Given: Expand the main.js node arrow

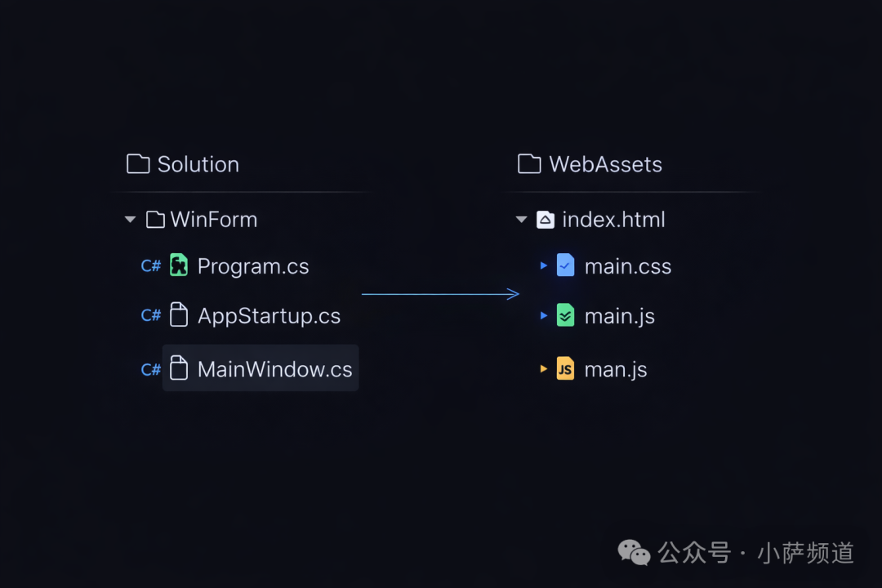Looking at the screenshot, I should tap(544, 315).
